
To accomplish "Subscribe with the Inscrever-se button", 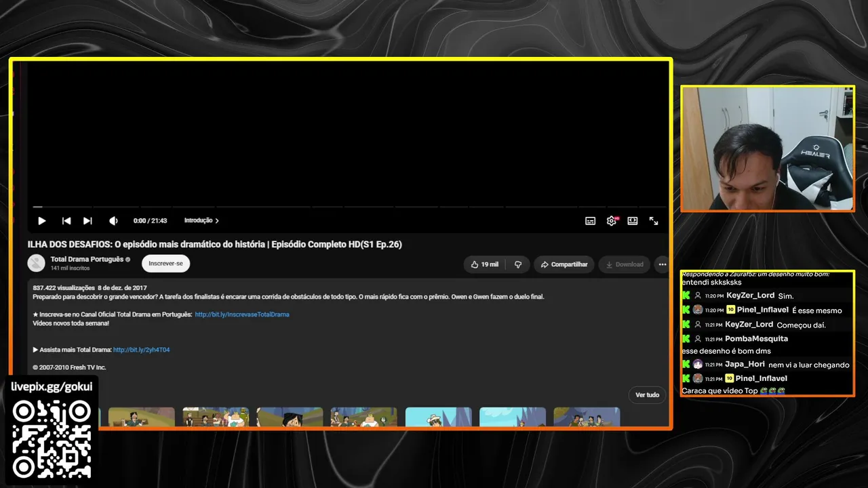I will (x=165, y=264).
